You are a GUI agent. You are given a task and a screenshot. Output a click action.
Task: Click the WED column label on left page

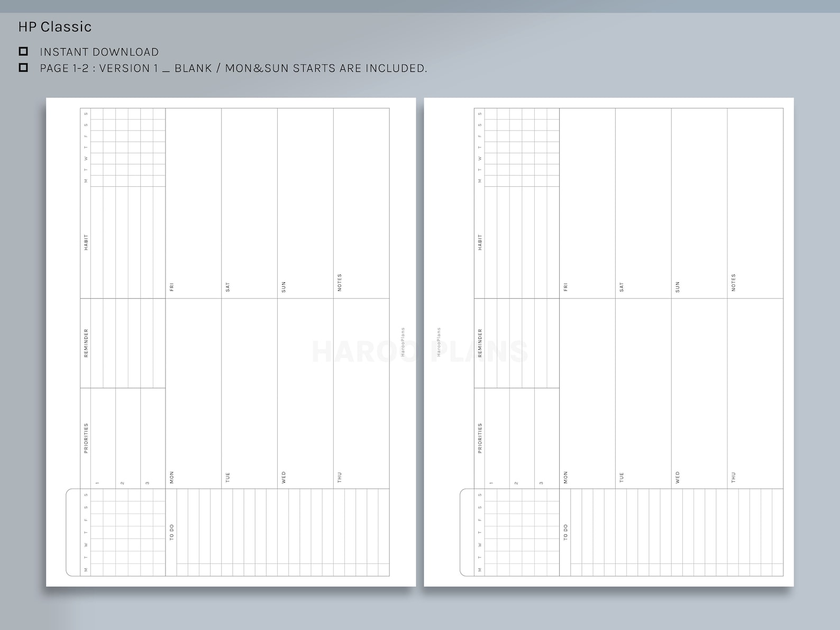[x=284, y=478]
